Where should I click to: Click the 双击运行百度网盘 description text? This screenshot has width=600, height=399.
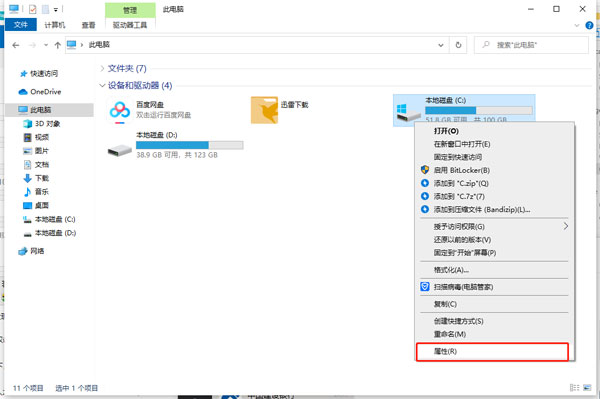(x=163, y=115)
